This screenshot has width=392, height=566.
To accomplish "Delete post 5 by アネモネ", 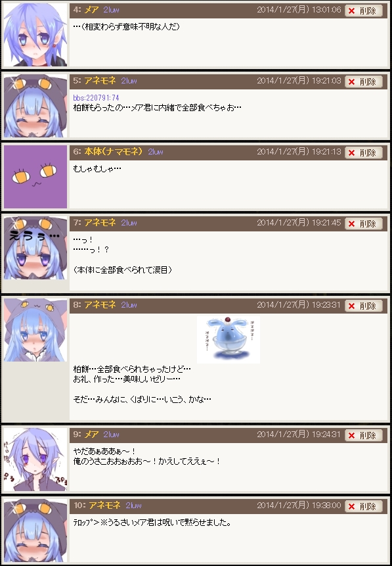I will (364, 82).
